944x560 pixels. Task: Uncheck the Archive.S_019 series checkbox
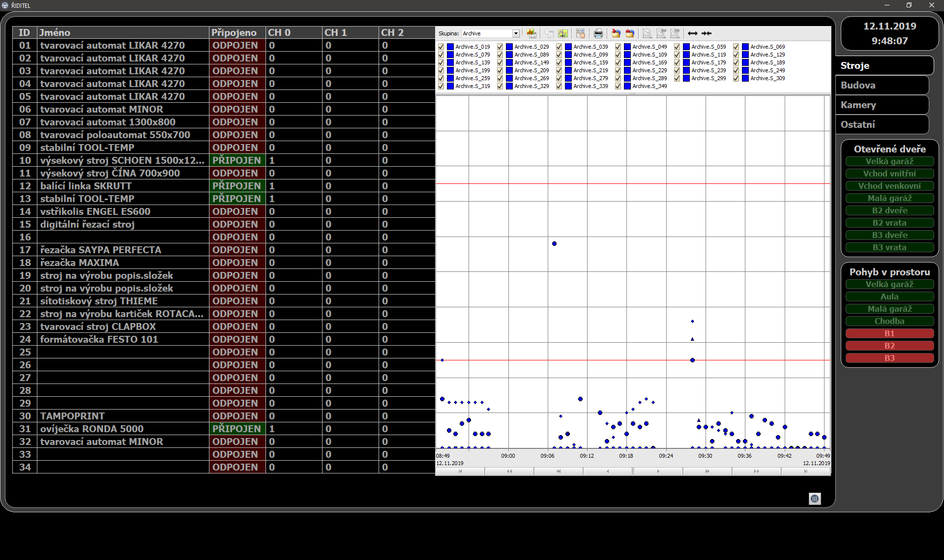441,47
